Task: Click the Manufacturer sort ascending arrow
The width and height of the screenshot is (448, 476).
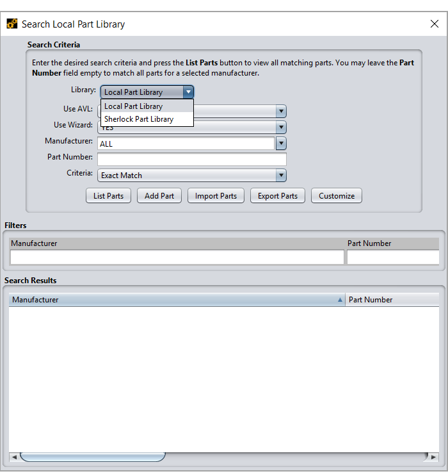Action: pos(340,300)
